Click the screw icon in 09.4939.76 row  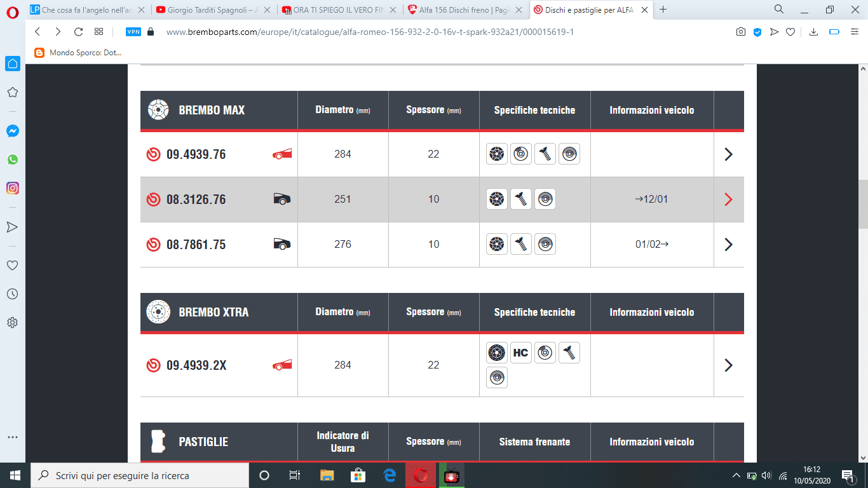coord(545,154)
